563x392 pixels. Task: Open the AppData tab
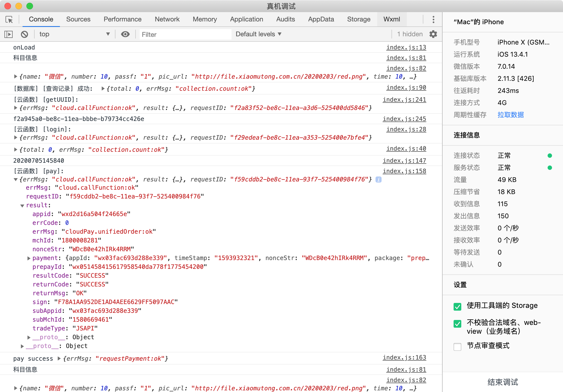point(321,20)
